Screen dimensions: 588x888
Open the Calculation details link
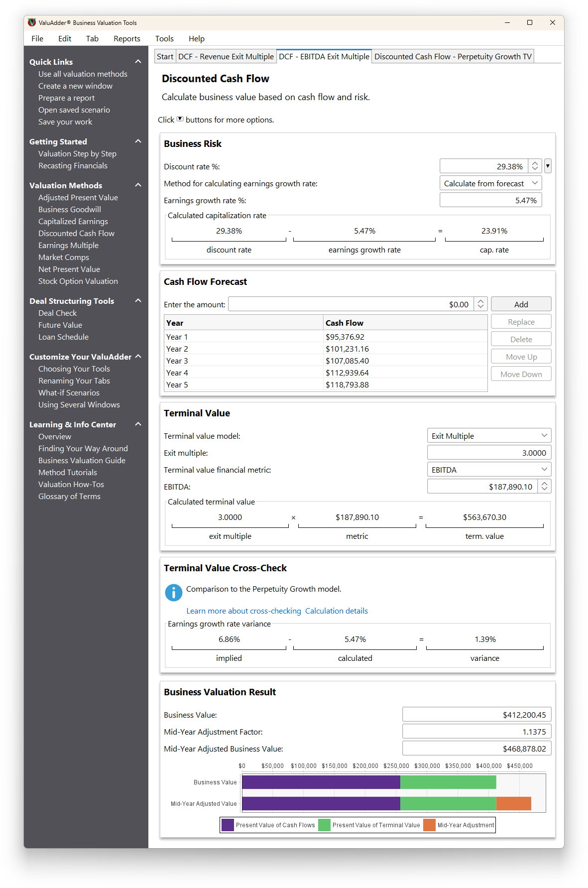pos(337,611)
